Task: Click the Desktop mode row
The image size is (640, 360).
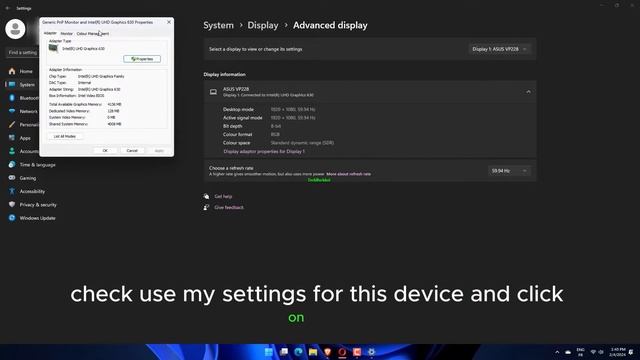Action: point(269,109)
